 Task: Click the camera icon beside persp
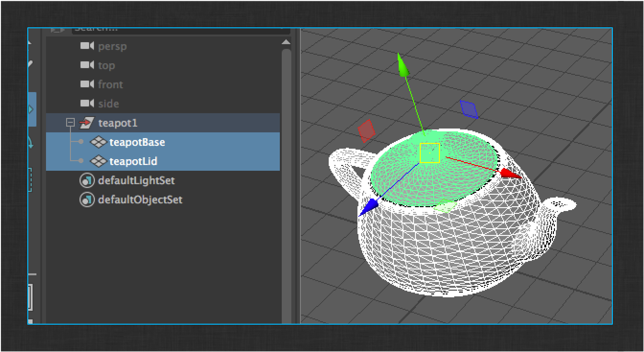(87, 46)
